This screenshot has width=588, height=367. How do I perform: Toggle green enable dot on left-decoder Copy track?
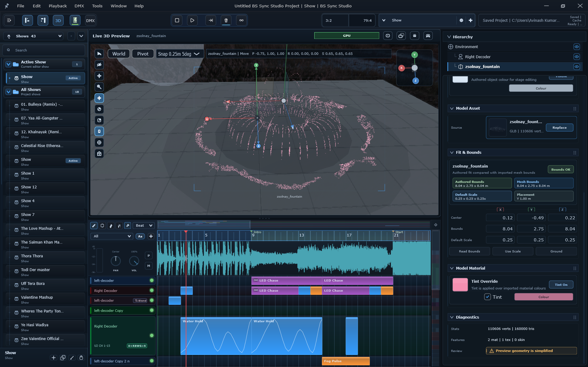(x=151, y=310)
